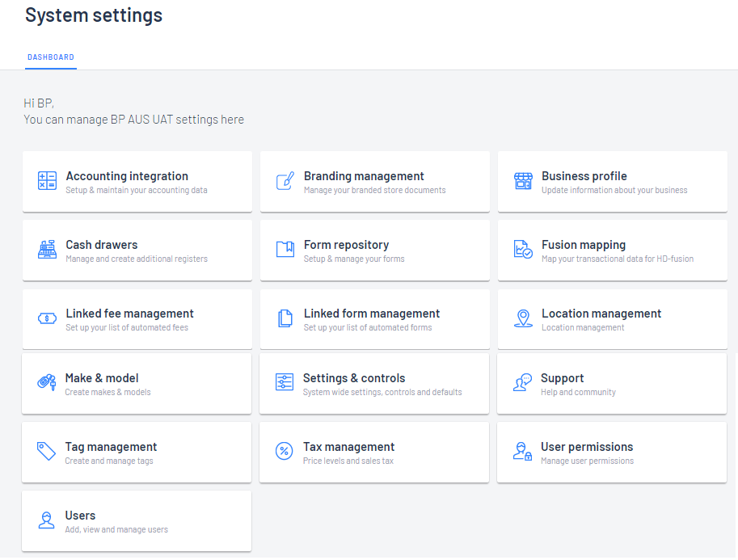Click the Form repository bookmark icon
This screenshot has height=560, width=738.
(x=285, y=250)
